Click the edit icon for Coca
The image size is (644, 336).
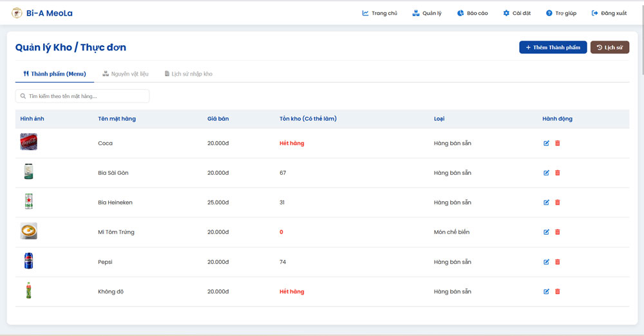coord(546,143)
